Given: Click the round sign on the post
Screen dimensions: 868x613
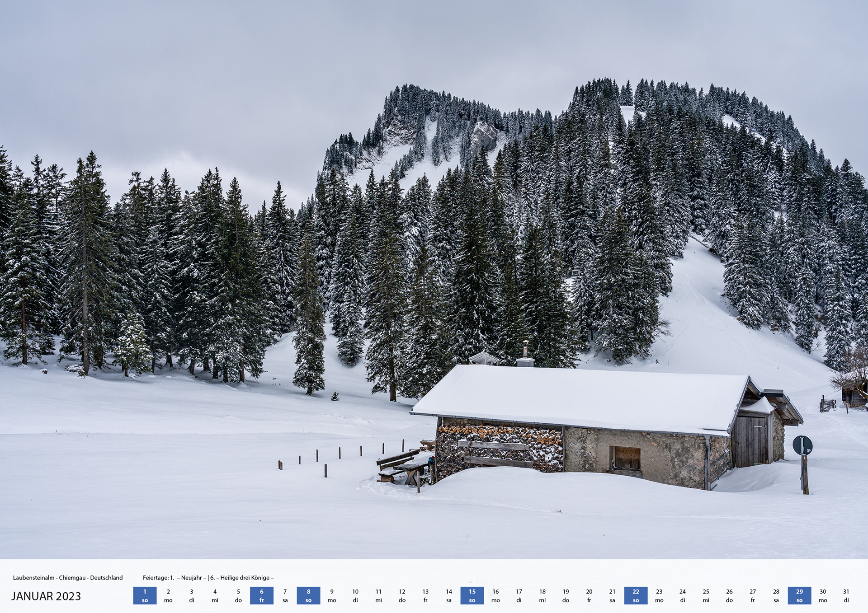Looking at the screenshot, I should (802, 445).
